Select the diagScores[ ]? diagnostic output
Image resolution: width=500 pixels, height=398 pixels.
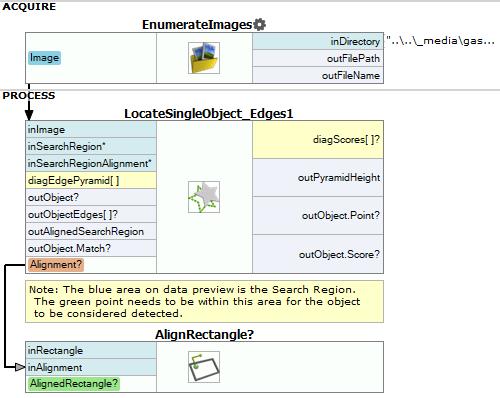318,140
